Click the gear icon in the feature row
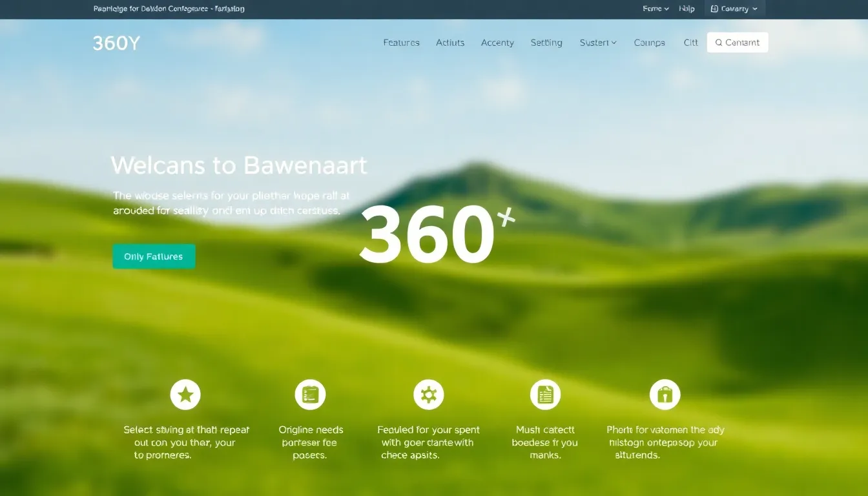This screenshot has width=868, height=496. point(429,395)
